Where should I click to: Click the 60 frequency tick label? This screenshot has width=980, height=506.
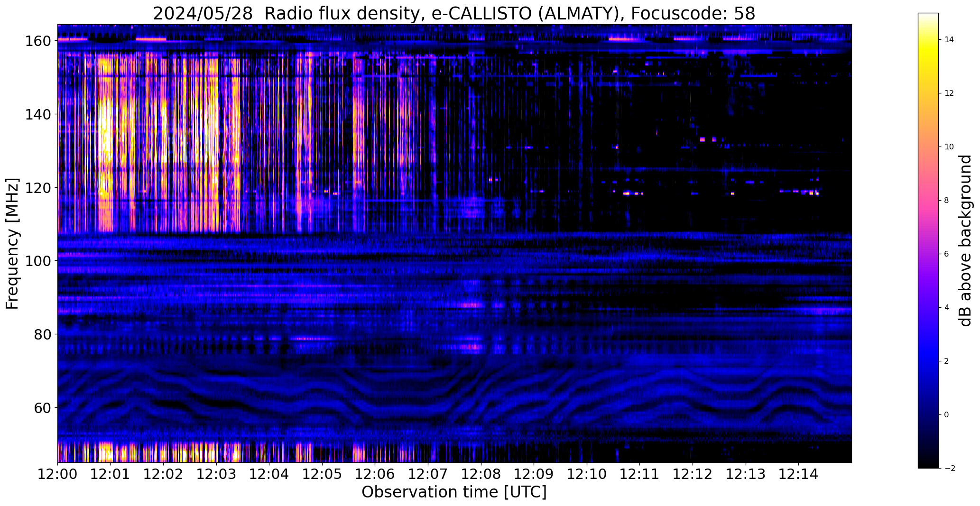(43, 407)
